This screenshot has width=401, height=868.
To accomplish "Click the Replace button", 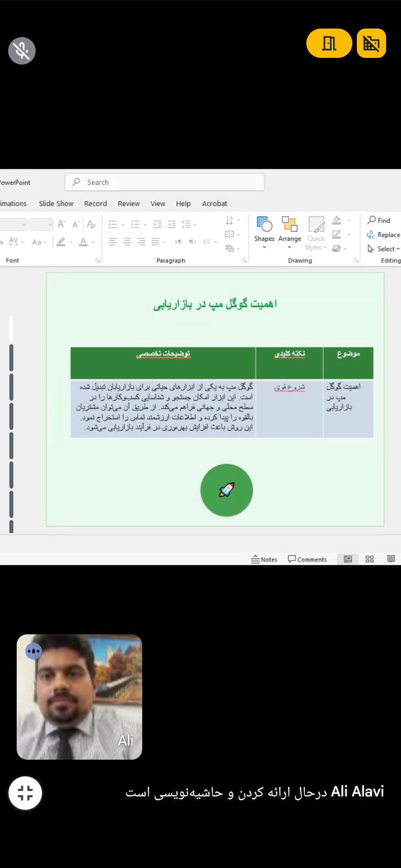I will click(384, 235).
